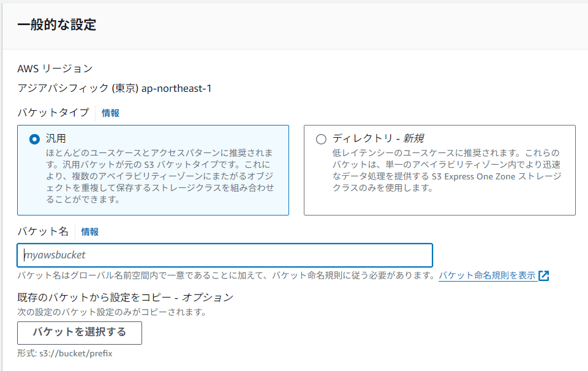Click the バケットを選択する button
Viewport: 588px width, 371px height.
tap(80, 333)
